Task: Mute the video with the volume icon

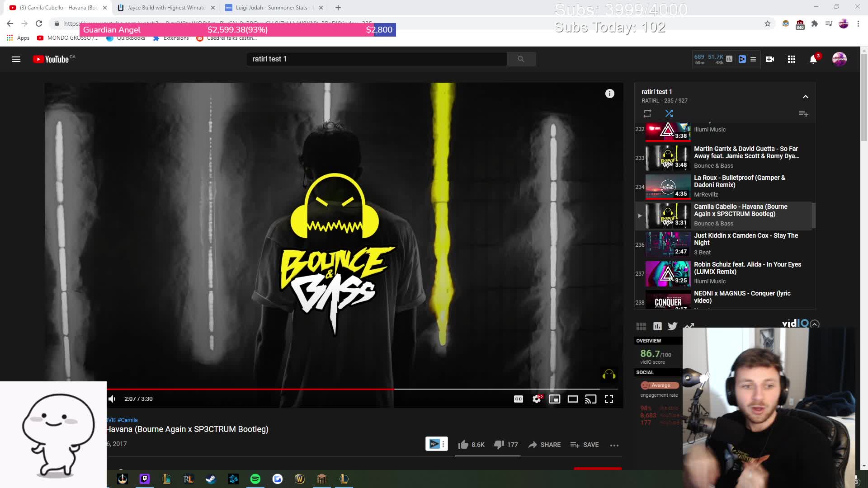Action: [112, 399]
